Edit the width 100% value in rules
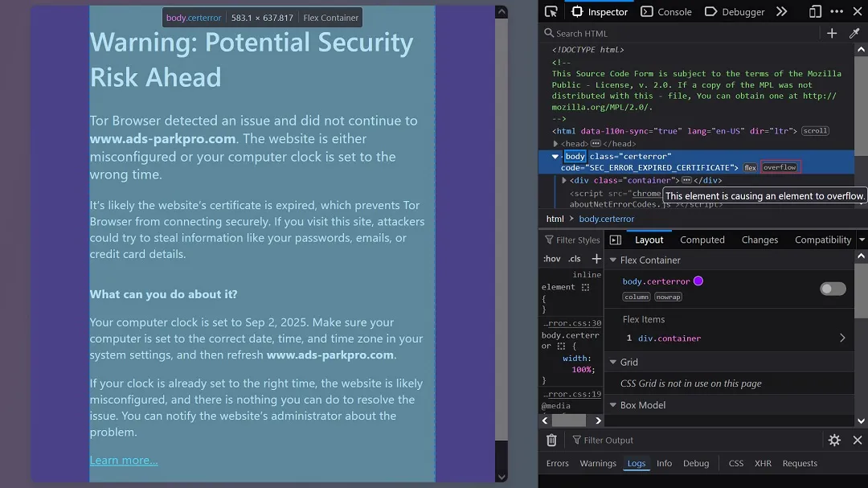The width and height of the screenshot is (868, 488). (x=583, y=370)
